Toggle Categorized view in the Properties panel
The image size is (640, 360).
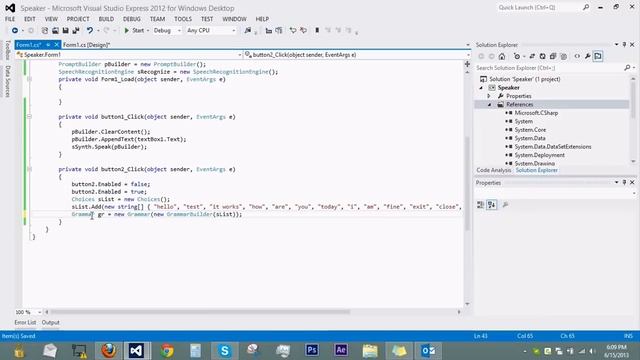tap(480, 205)
